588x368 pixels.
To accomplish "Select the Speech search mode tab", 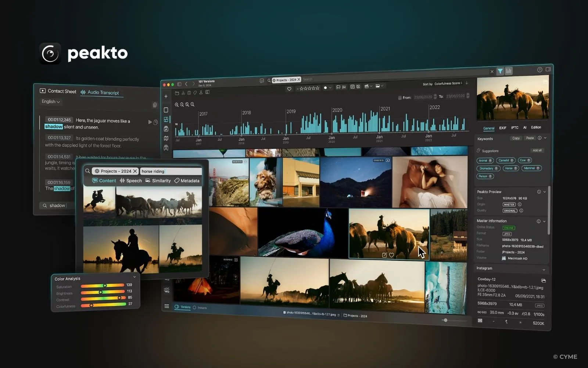I will pos(131,181).
